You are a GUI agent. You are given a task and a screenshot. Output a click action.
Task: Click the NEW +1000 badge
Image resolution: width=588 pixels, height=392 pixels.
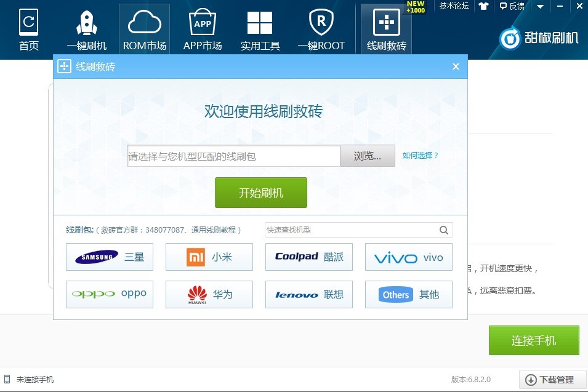(416, 7)
